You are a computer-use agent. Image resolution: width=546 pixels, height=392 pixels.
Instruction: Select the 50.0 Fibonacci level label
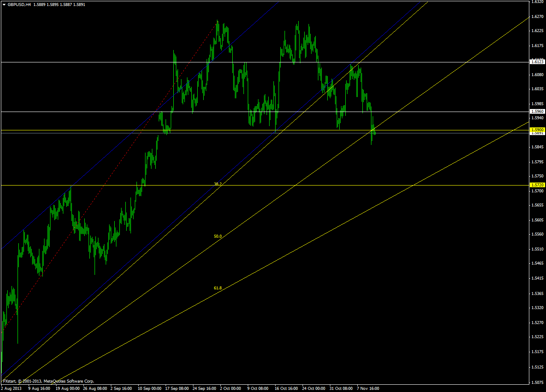click(x=218, y=236)
